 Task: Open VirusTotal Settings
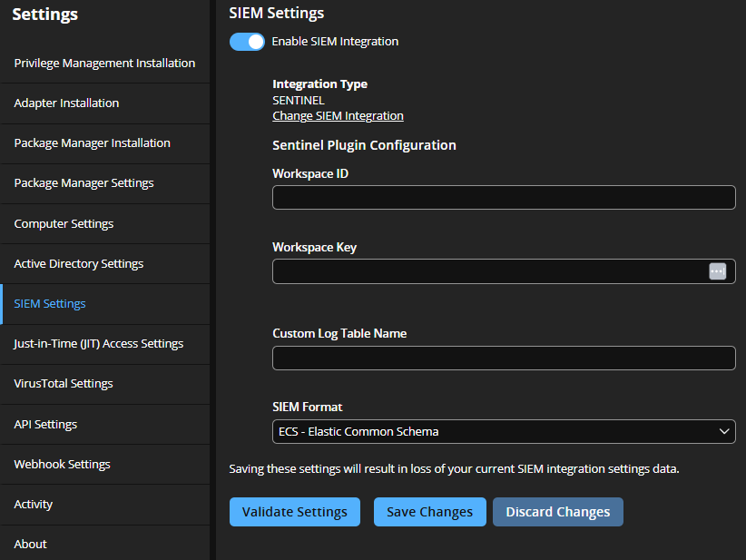pos(63,383)
